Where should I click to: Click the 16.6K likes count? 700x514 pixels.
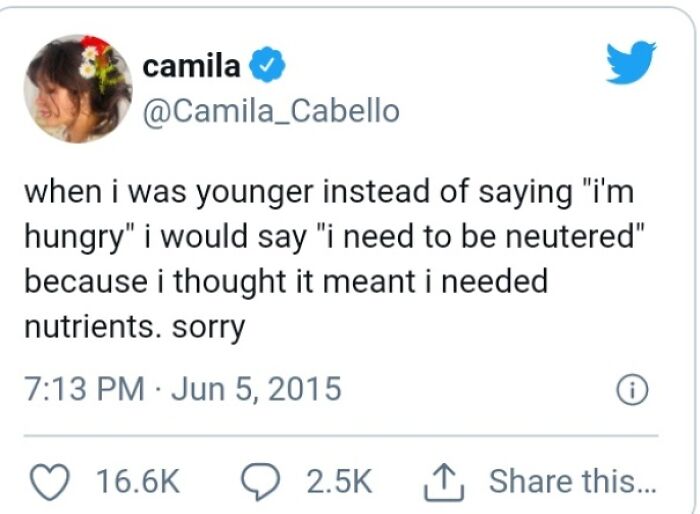(x=138, y=481)
